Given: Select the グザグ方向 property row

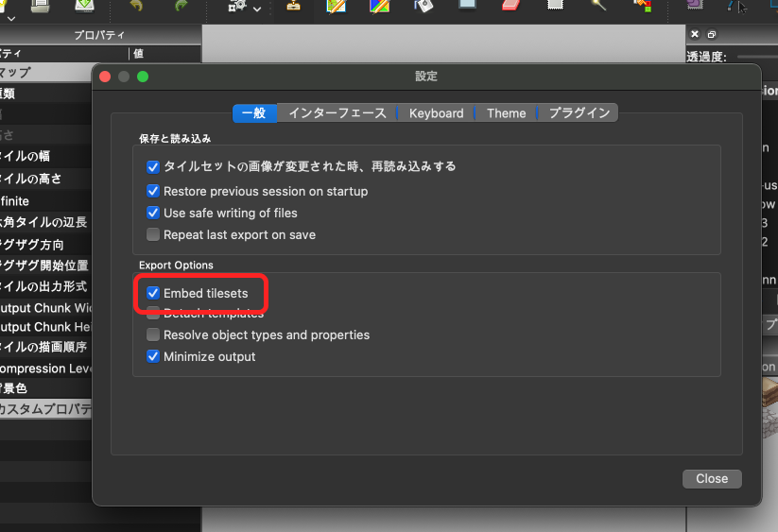Looking at the screenshot, I should pyautogui.click(x=46, y=245).
